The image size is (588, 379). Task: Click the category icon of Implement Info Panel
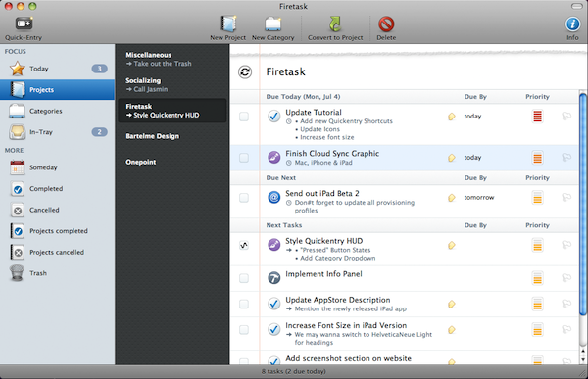coord(274,278)
